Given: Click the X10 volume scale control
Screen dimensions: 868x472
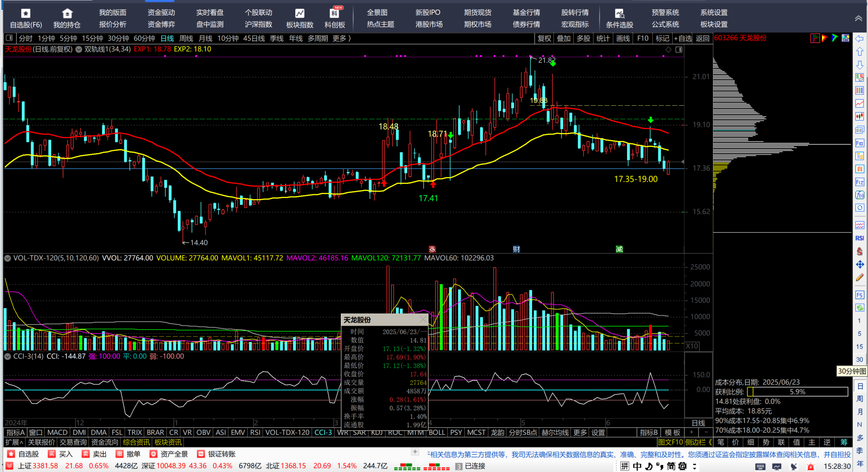Looking at the screenshot, I should coord(692,346).
